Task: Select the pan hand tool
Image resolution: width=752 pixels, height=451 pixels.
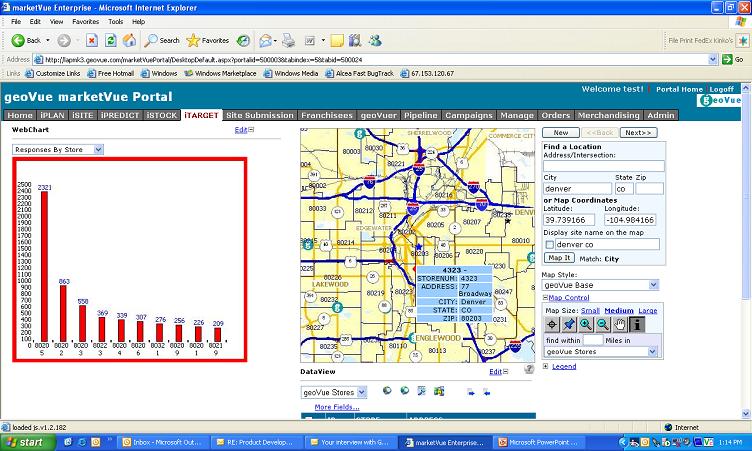Action: pos(620,325)
